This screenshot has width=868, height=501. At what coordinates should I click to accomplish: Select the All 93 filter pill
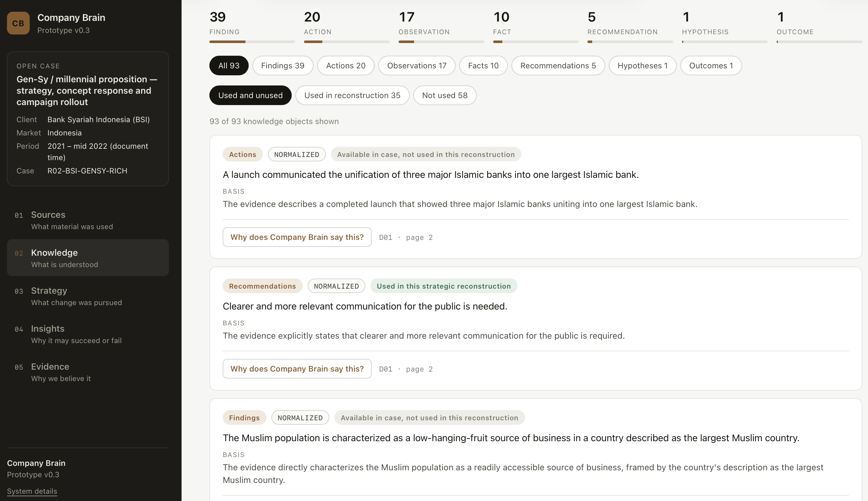point(229,66)
